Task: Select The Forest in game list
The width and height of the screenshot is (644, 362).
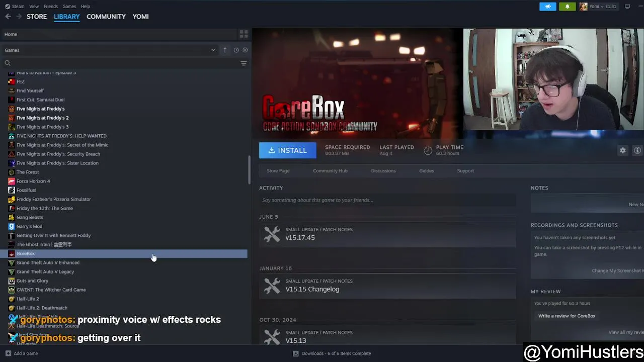Action: pos(27,172)
